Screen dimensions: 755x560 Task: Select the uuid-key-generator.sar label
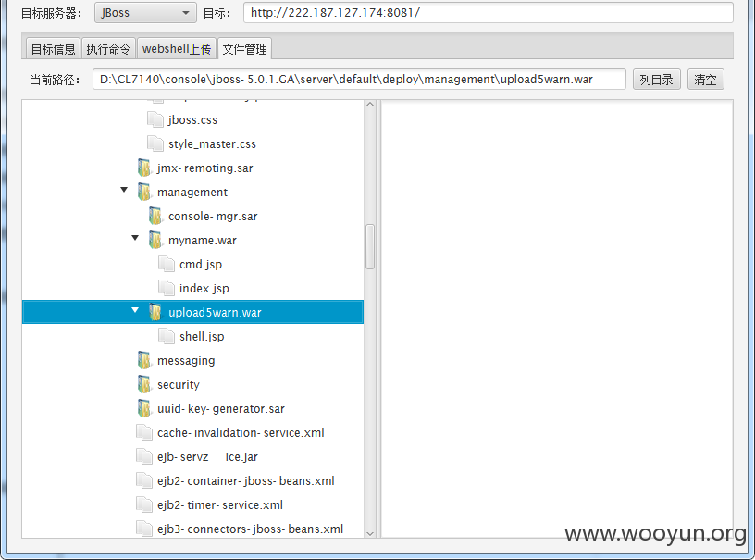(x=221, y=409)
